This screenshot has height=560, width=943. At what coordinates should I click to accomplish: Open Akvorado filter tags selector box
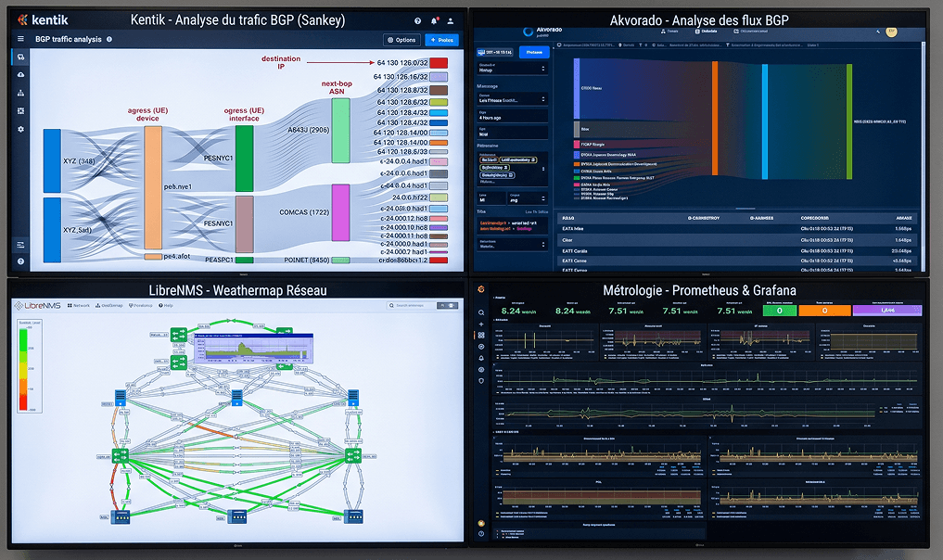(512, 169)
